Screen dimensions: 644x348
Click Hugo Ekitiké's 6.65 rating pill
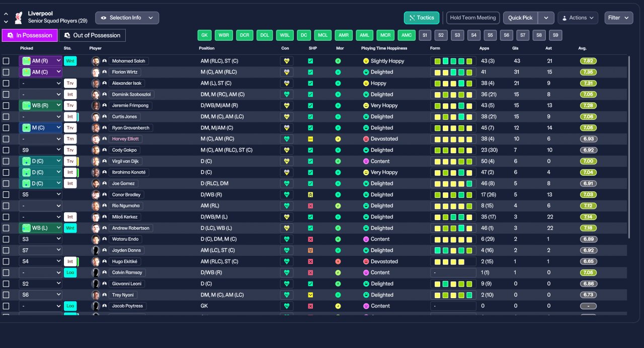(588, 261)
